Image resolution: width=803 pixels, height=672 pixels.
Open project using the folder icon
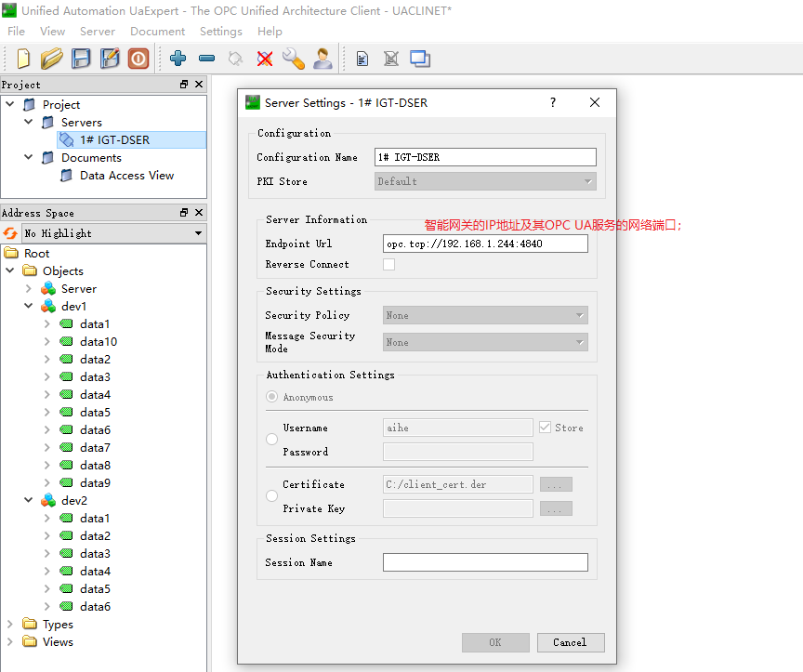pyautogui.click(x=52, y=59)
